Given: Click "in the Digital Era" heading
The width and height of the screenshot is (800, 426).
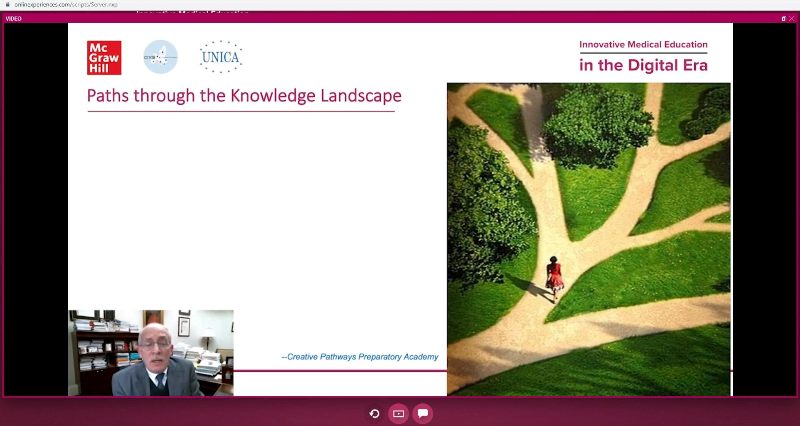Looking at the screenshot, I should click(x=643, y=65).
